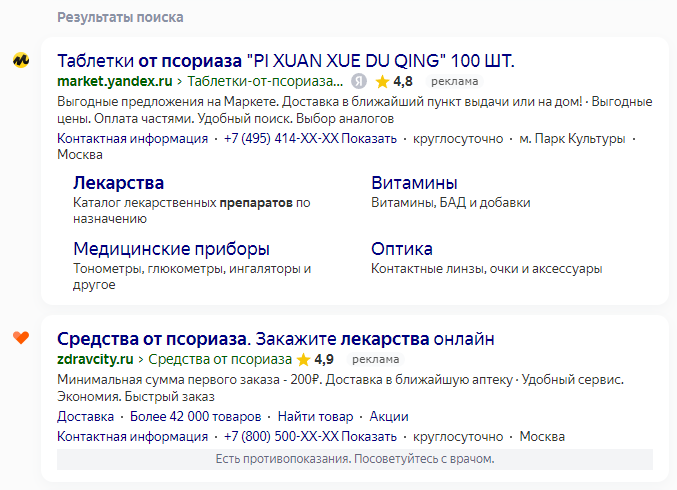Click the 'Витамины, БАД и добавки' description
The height and width of the screenshot is (490, 677).
(x=451, y=202)
